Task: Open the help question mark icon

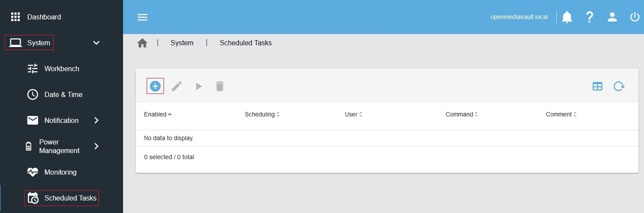Action: (x=589, y=17)
